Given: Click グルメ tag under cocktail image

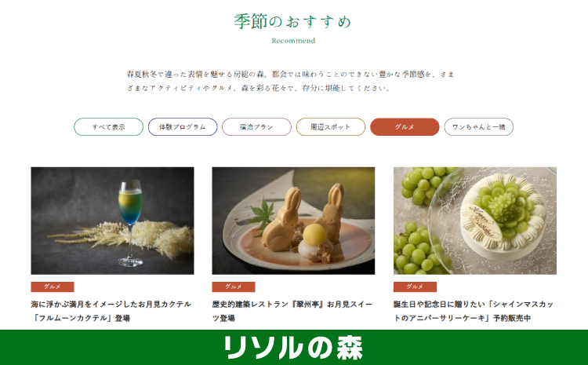Looking at the screenshot, I should 52,287.
